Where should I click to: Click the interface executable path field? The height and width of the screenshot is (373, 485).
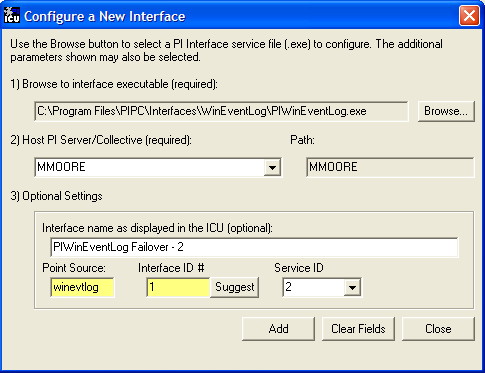point(221,111)
